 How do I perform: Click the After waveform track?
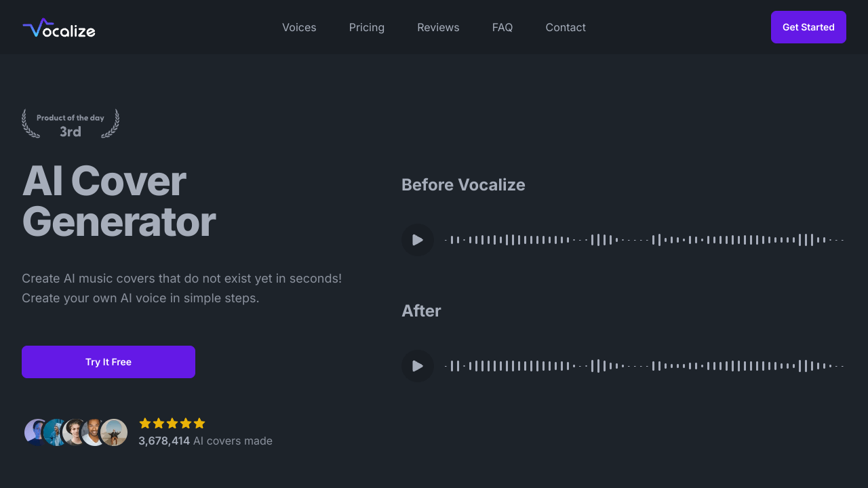click(644, 366)
